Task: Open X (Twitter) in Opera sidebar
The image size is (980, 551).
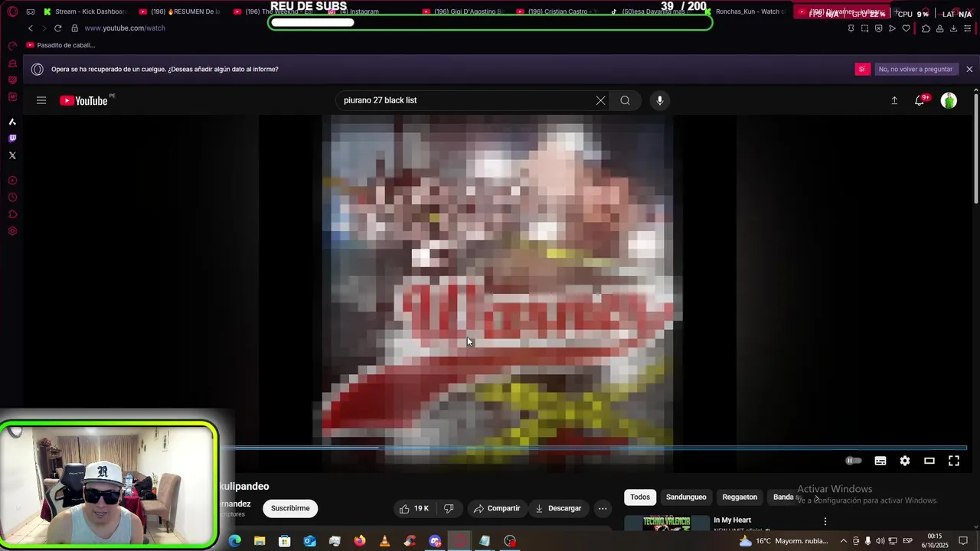Action: 12,155
